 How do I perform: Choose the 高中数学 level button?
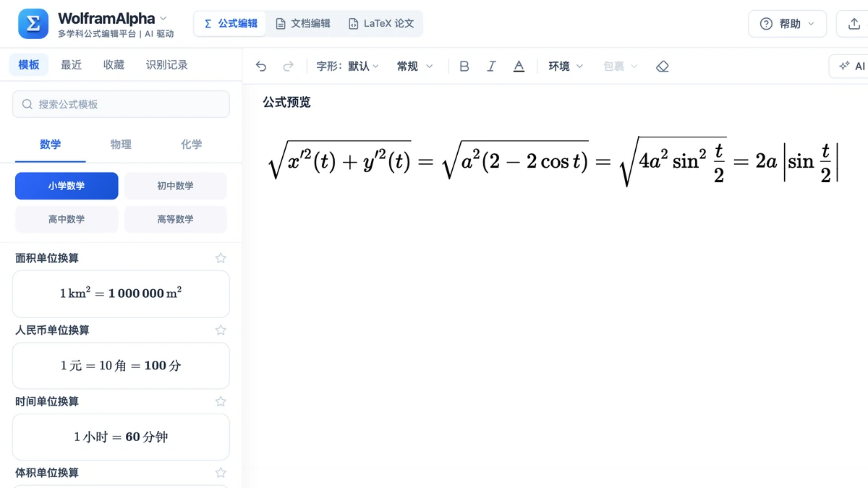click(67, 219)
